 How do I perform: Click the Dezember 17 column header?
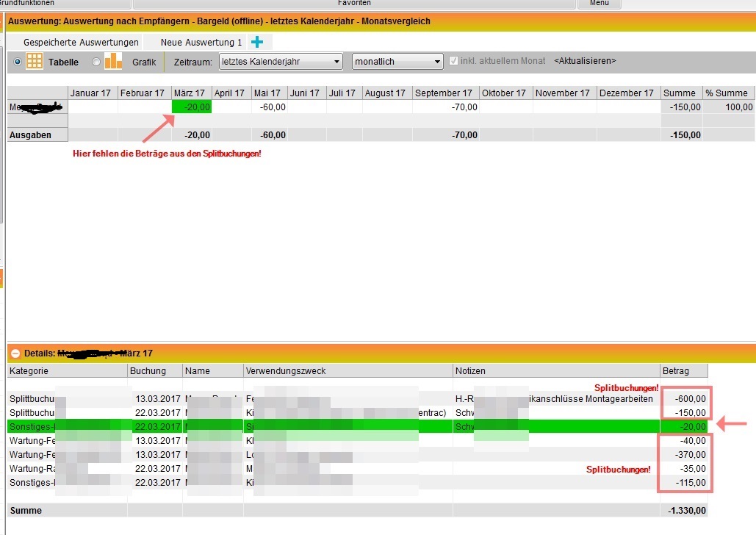[629, 93]
